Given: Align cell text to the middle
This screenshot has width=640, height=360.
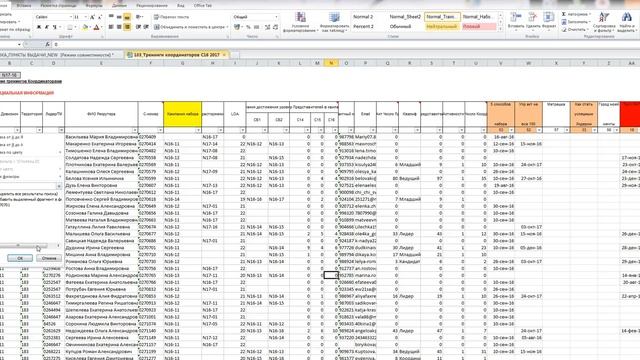Looking at the screenshot, I should (119, 17).
